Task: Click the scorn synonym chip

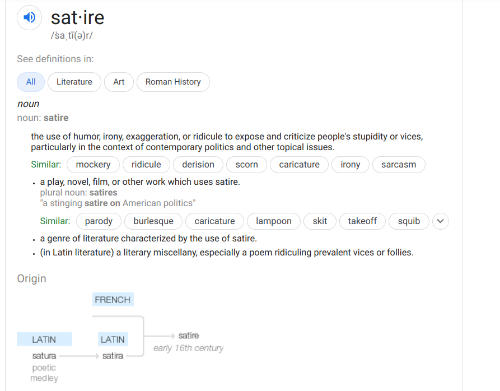Action: click(x=247, y=165)
